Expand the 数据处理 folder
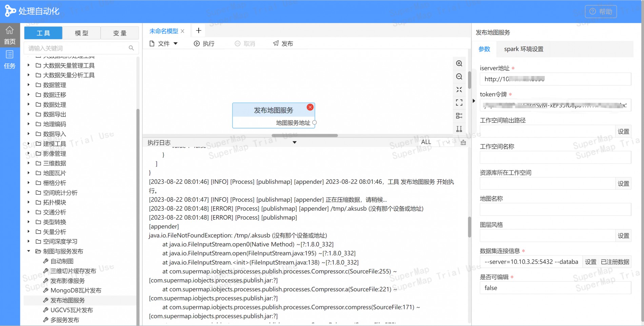644x326 pixels. 28,104
